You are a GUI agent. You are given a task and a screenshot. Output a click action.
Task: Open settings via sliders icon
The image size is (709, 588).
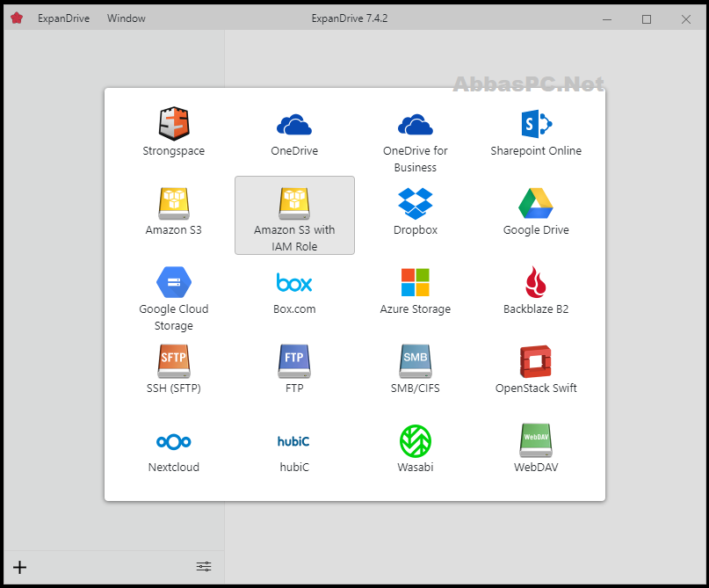(x=204, y=566)
